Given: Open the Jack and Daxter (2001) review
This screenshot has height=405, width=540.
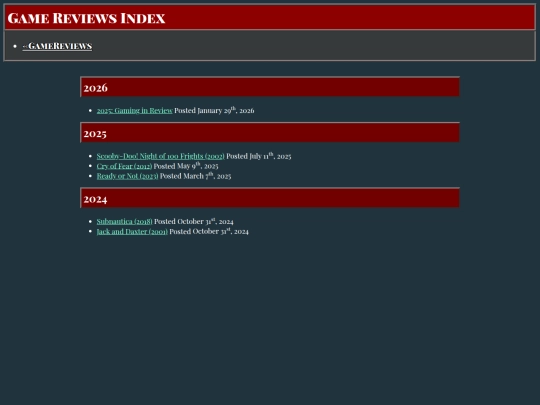Looking at the screenshot, I should click(x=132, y=231).
